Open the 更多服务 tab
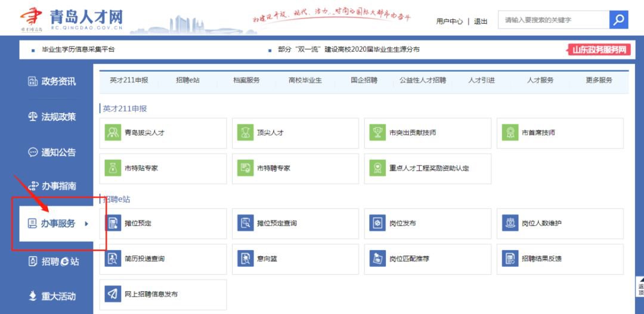Image resolution: width=644 pixels, height=314 pixels. click(599, 80)
